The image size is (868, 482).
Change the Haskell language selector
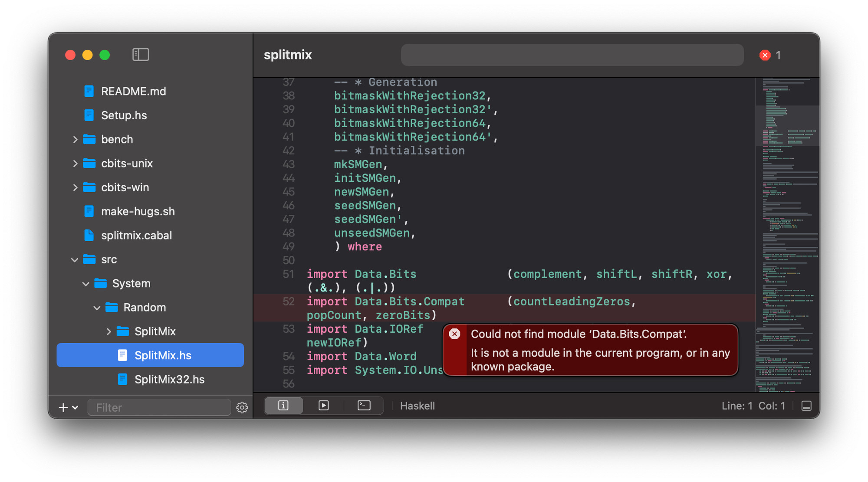[417, 406]
